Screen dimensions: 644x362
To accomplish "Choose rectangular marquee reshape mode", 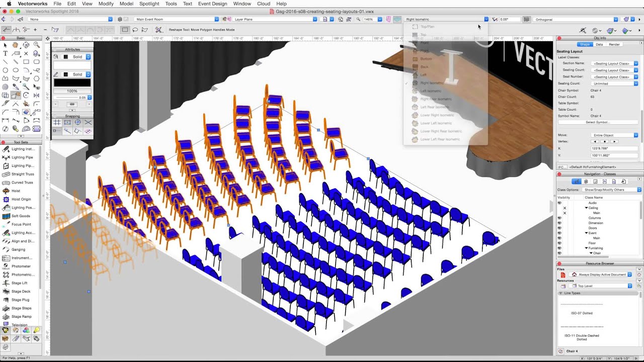I will point(125,30).
